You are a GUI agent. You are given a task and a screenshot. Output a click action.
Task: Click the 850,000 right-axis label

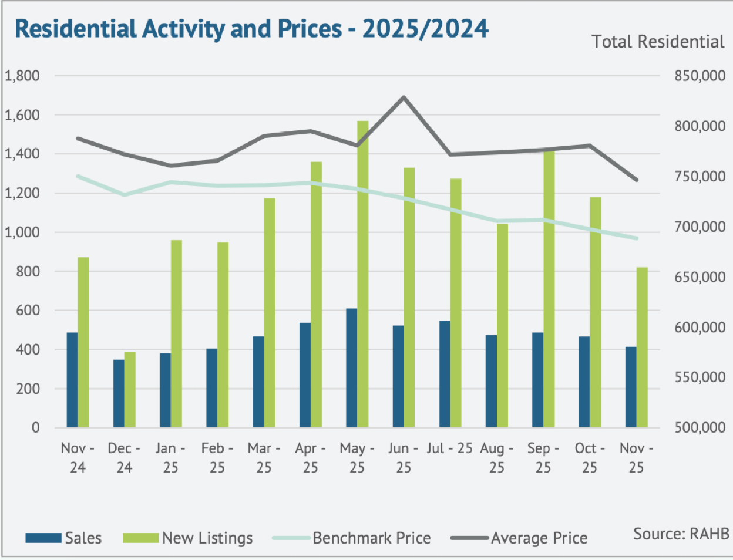click(x=701, y=76)
